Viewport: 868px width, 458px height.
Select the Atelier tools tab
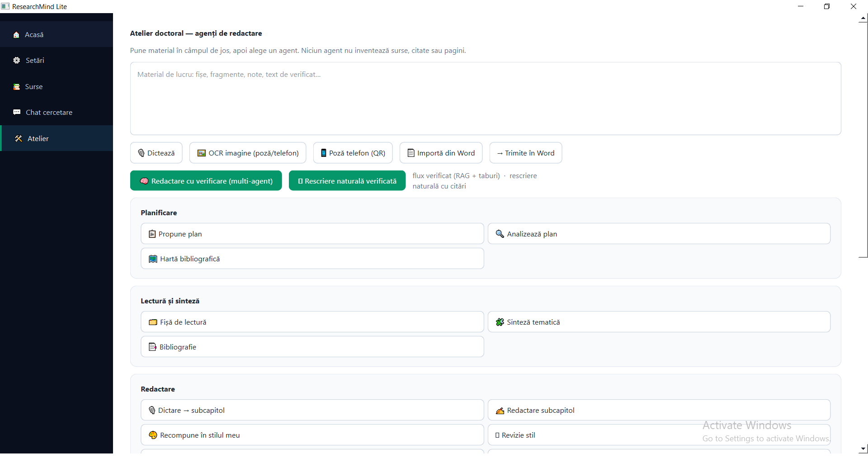tap(57, 138)
